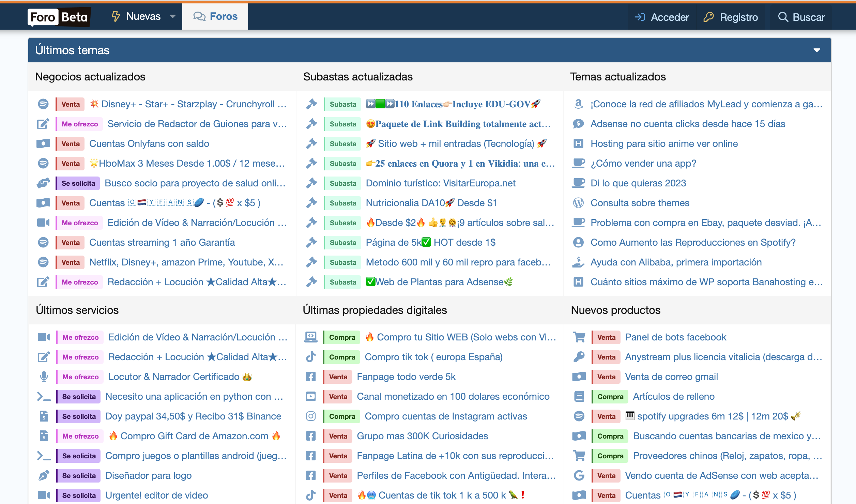Open Diseñador para logo request
Image resolution: width=856 pixels, height=504 pixels.
(x=148, y=475)
